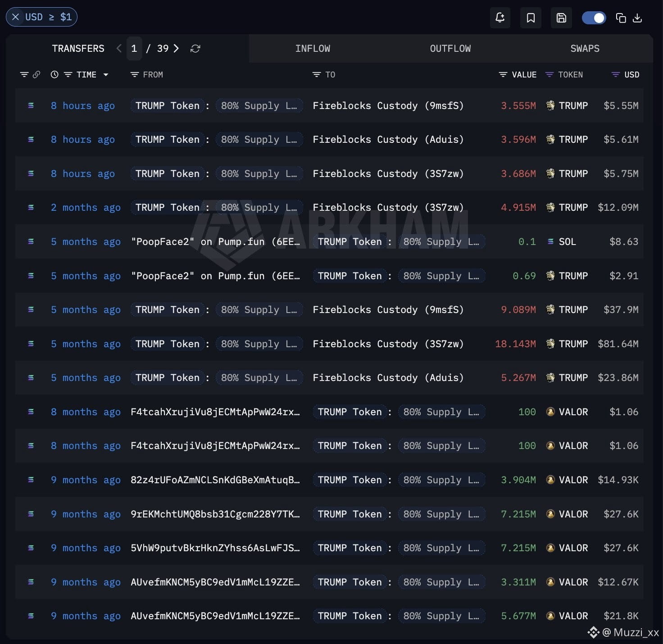The height and width of the screenshot is (644, 663).
Task: Open address 82z4rUFoAZmNCLSnKdGBeXmAtuqB…
Action: pos(215,480)
